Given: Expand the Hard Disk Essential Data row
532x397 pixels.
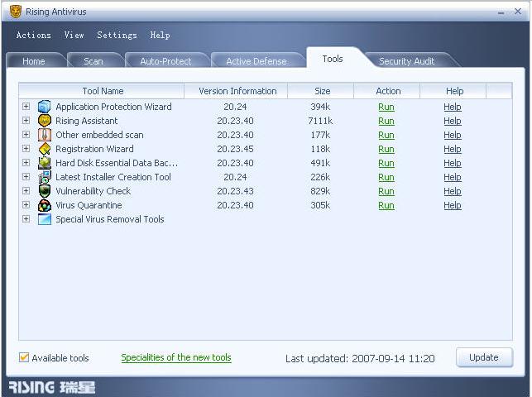Looking at the screenshot, I should [26, 163].
